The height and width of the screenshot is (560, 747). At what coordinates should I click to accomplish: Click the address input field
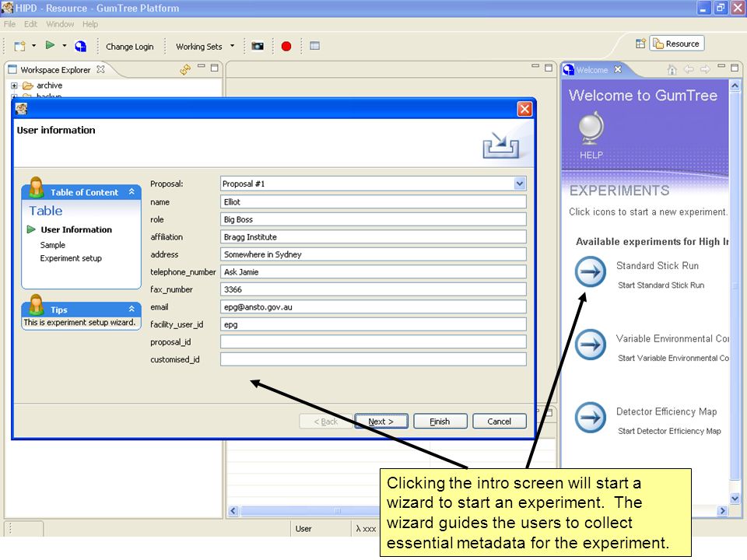(x=373, y=254)
